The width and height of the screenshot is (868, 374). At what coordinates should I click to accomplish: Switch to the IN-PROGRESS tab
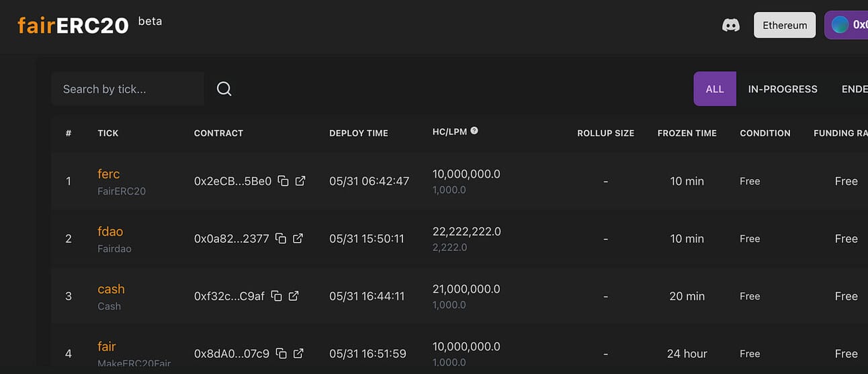click(x=783, y=89)
